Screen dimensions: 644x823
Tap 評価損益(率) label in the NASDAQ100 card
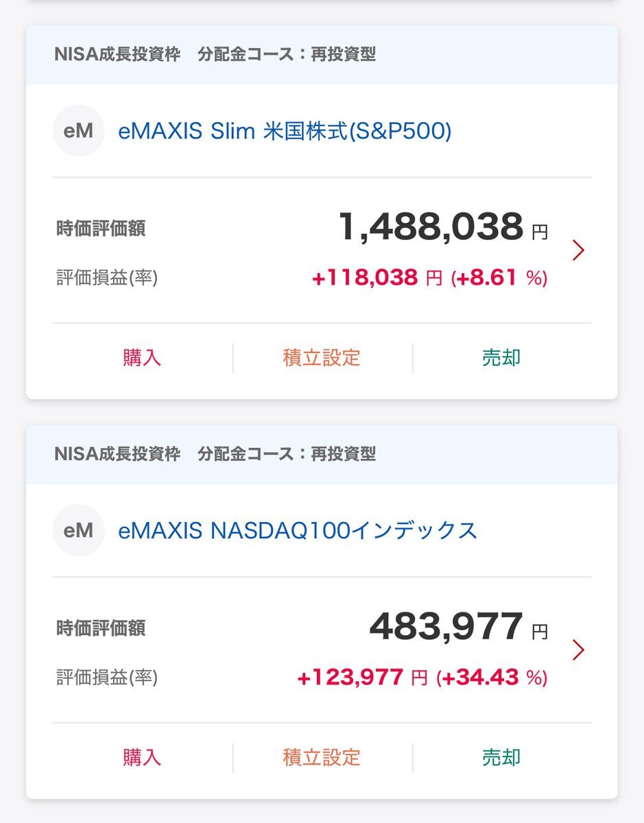point(107,678)
